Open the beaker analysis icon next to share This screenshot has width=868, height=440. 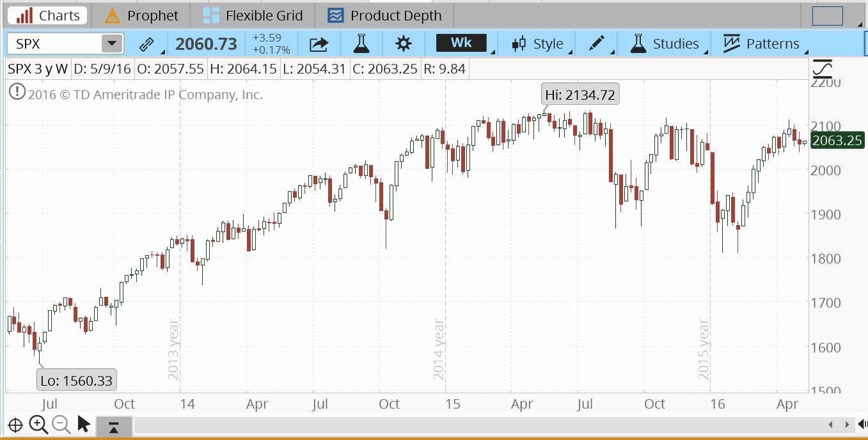[x=361, y=44]
